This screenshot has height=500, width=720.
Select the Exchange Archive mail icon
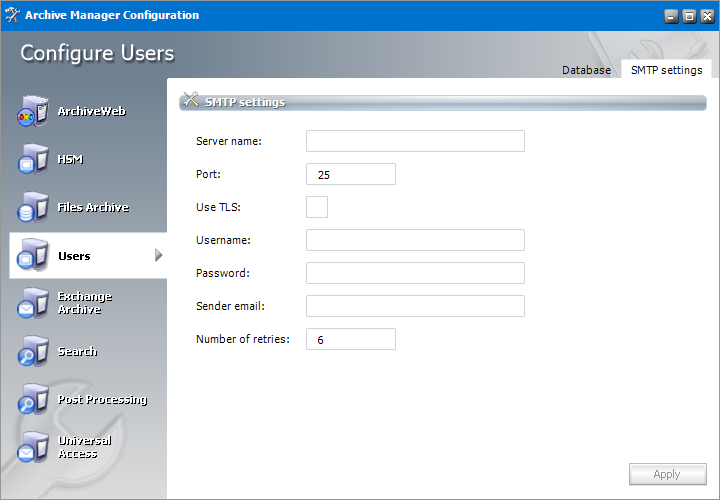(x=33, y=303)
